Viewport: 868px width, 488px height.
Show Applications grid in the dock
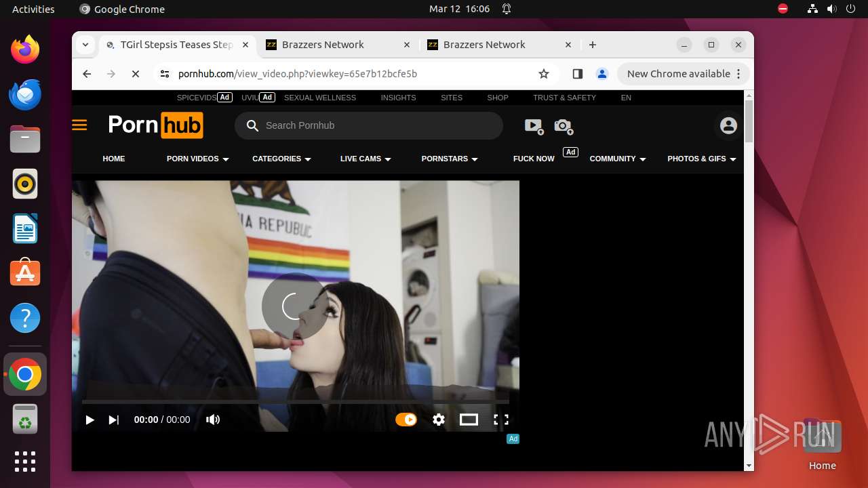click(x=25, y=462)
